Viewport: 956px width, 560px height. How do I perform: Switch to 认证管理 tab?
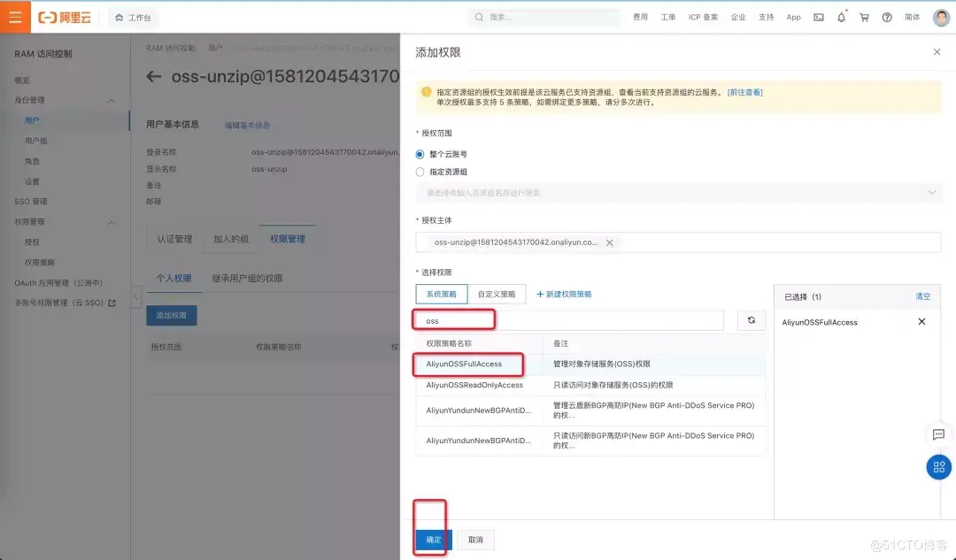click(174, 239)
